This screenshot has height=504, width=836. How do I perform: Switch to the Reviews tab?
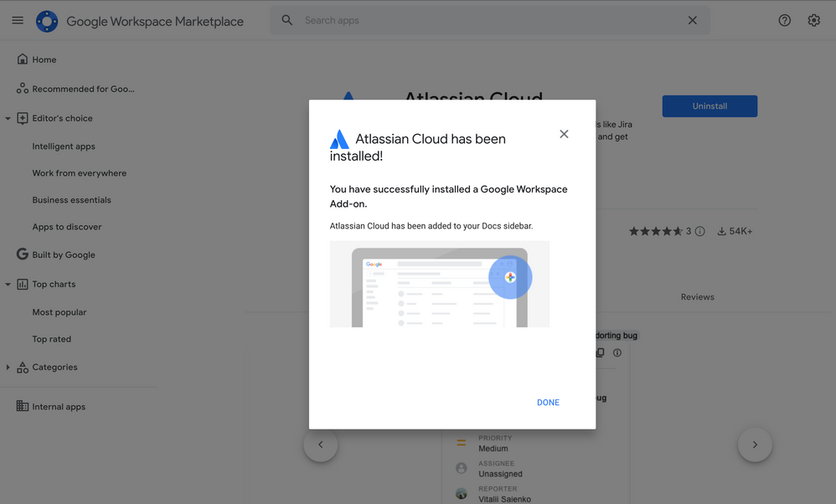(698, 296)
